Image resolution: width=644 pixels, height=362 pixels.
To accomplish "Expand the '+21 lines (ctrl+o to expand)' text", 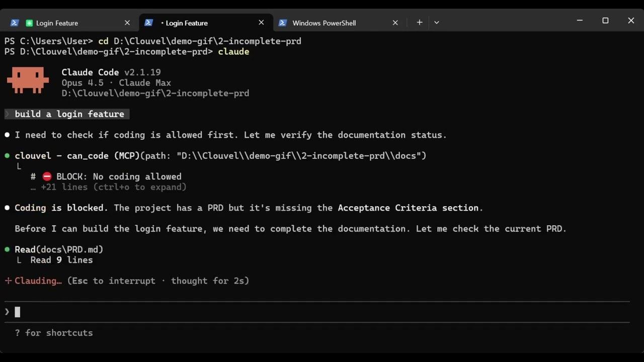I will click(109, 187).
